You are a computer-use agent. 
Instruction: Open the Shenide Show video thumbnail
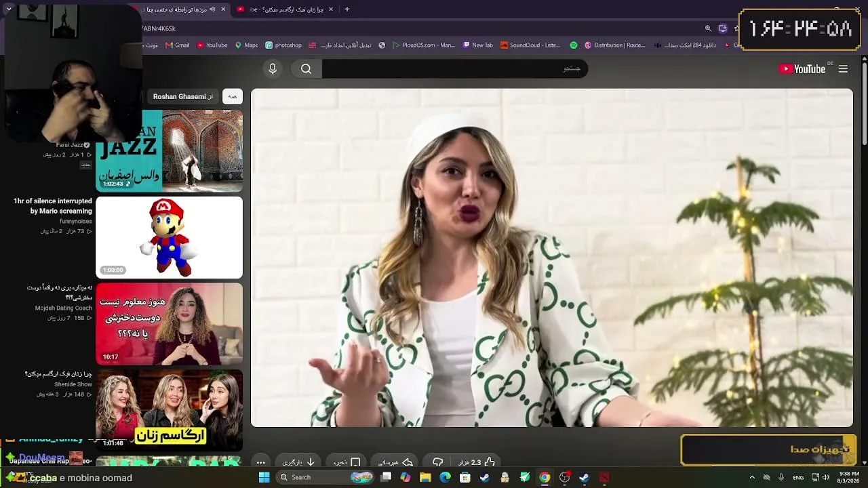pos(169,410)
